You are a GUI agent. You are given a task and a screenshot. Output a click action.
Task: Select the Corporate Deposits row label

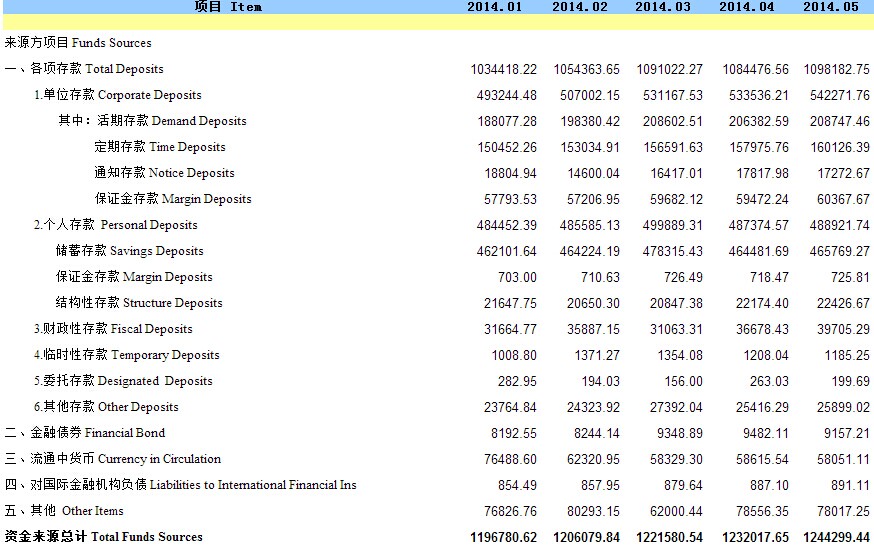coord(117,95)
